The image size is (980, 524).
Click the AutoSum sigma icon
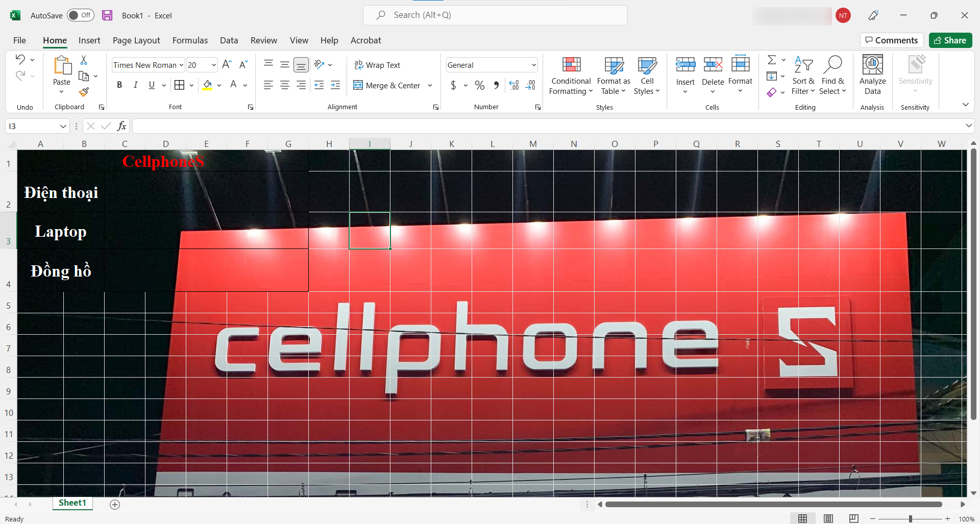pos(772,60)
